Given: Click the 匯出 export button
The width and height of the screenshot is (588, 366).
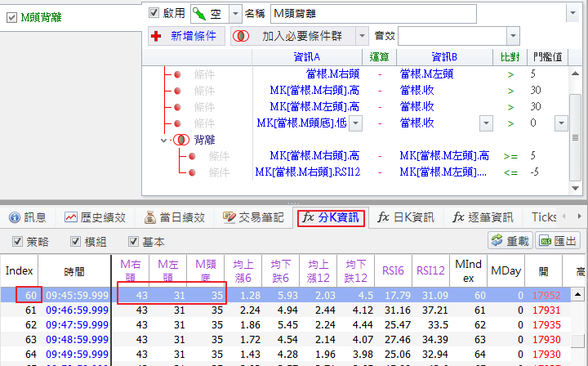Looking at the screenshot, I should click(558, 241).
